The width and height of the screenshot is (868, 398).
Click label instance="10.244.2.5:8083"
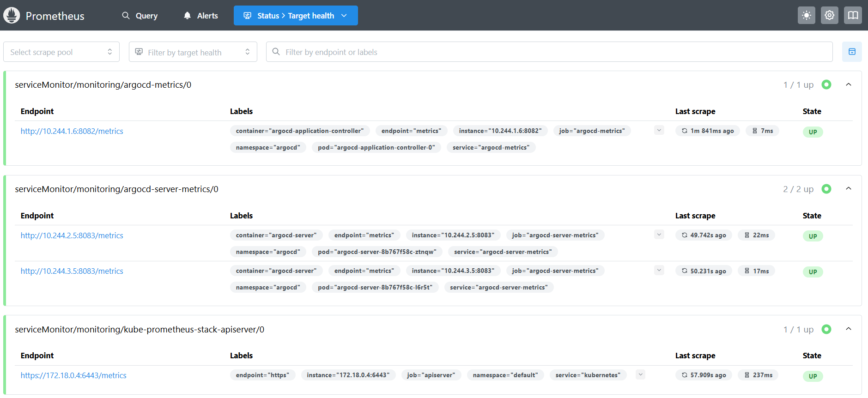pos(453,235)
